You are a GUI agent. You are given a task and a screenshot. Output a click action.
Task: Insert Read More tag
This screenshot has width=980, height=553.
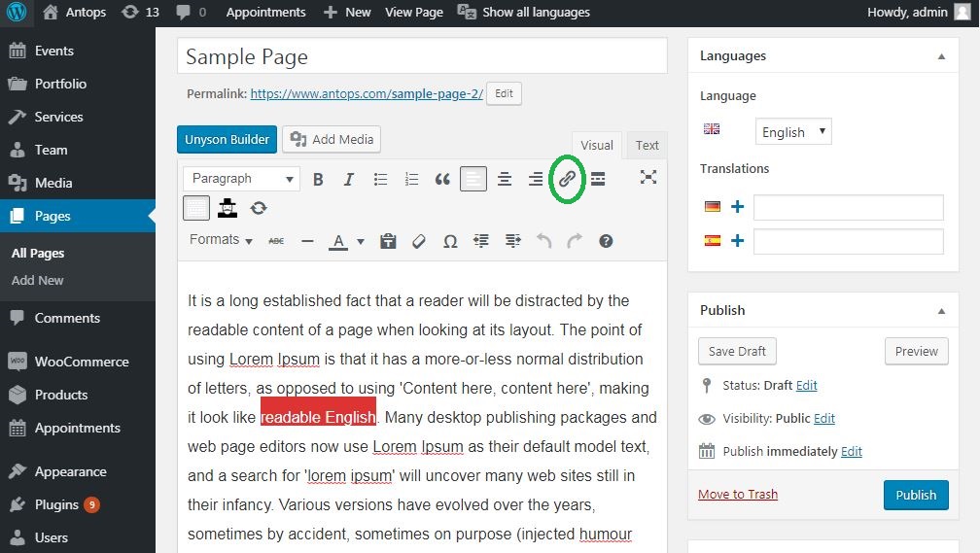(598, 180)
